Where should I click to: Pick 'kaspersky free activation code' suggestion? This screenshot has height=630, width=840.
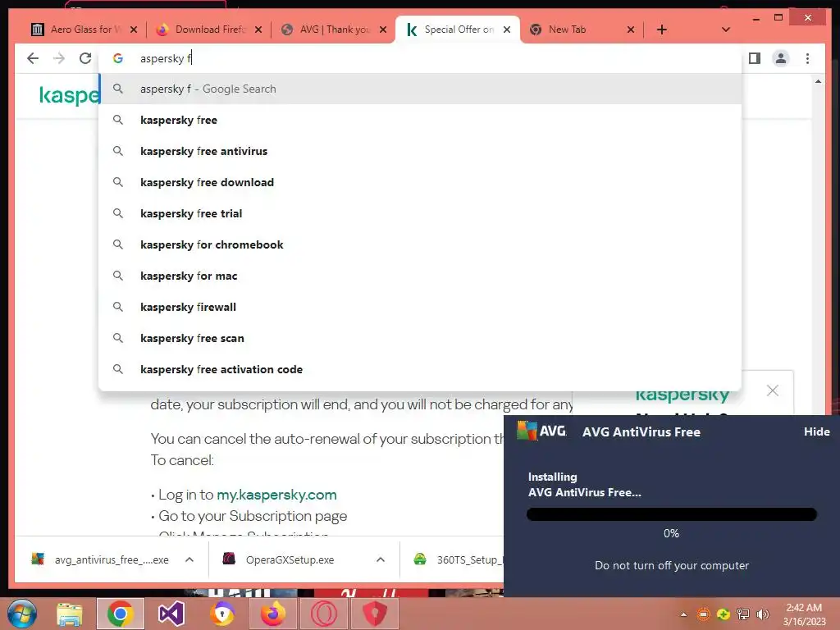tap(421, 369)
